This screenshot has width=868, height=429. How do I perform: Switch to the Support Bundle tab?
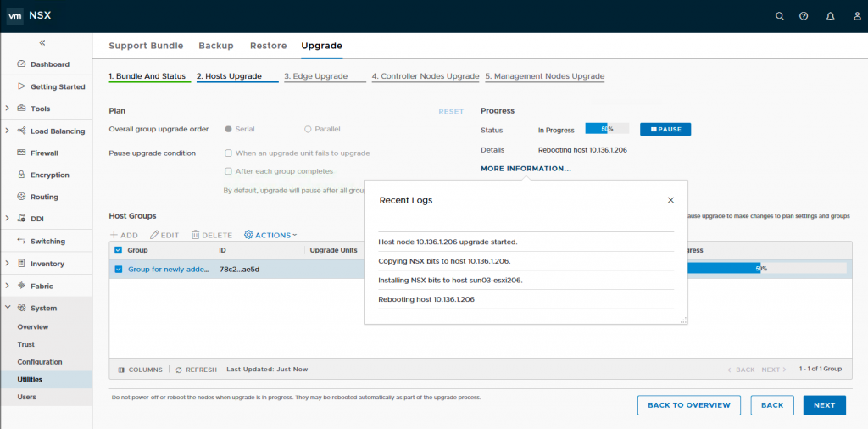146,46
